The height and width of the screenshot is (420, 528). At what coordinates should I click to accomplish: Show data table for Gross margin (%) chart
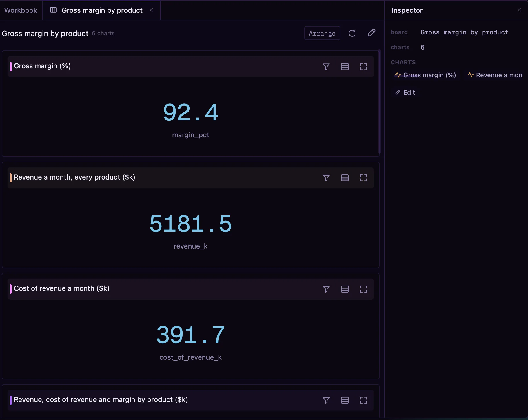(345, 67)
